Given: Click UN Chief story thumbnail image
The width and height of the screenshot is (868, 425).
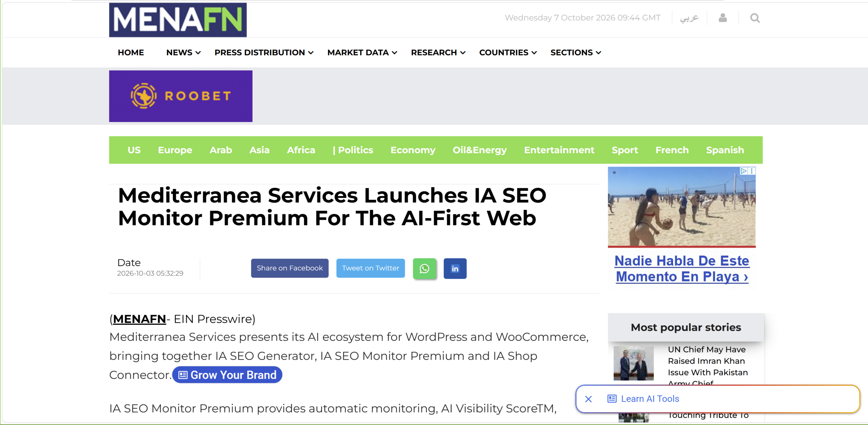Looking at the screenshot, I should (x=633, y=363).
